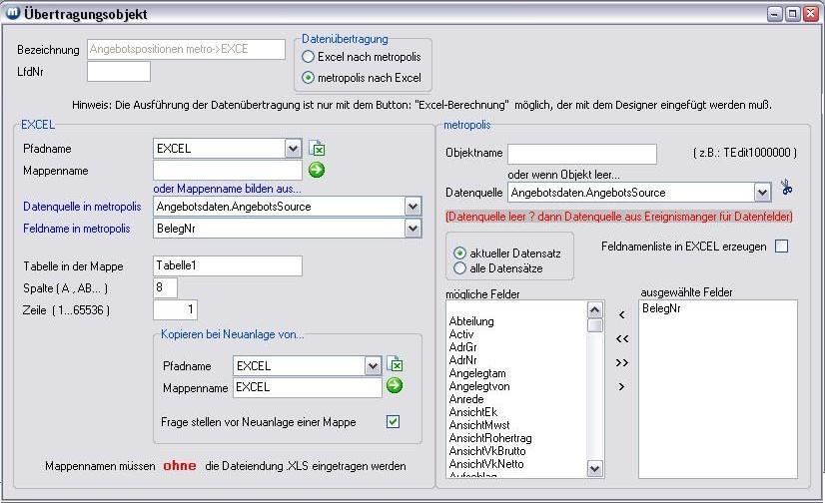Image resolution: width=825 pixels, height=504 pixels.
Task: Open the top Pfadname EXCEL dropdown
Action: click(293, 149)
